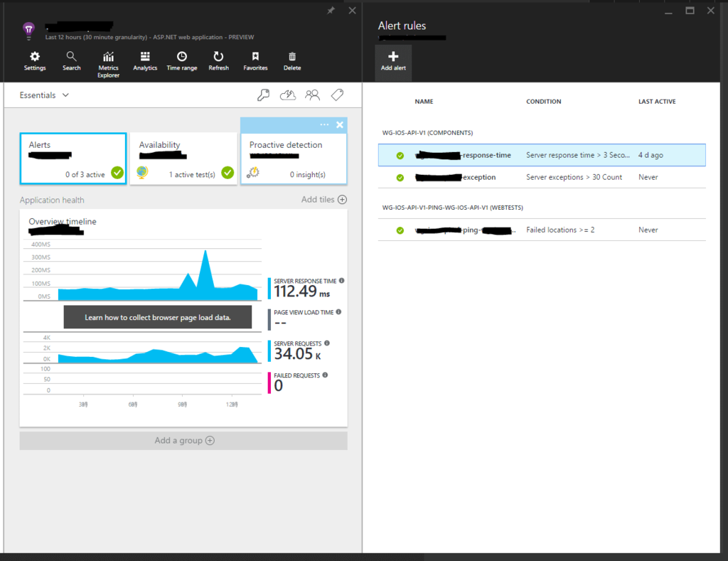This screenshot has height=561, width=728.
Task: Launch Metrics Explorer
Action: pyautogui.click(x=108, y=65)
